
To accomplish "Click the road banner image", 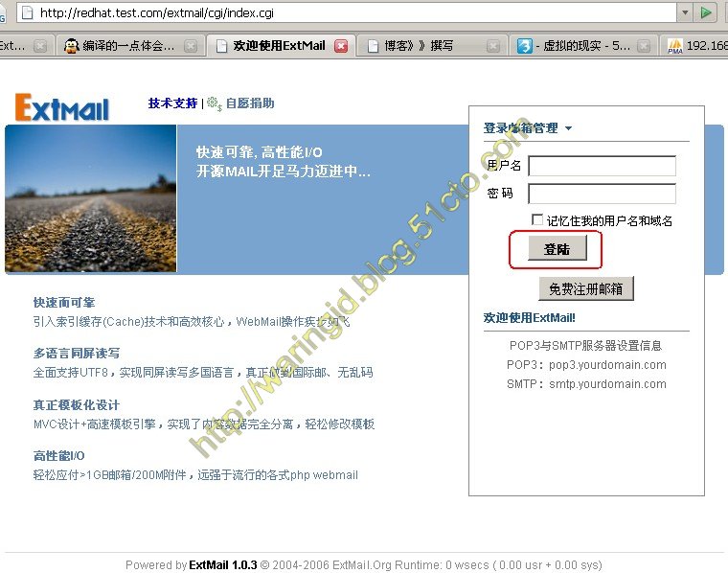I will coord(91,198).
